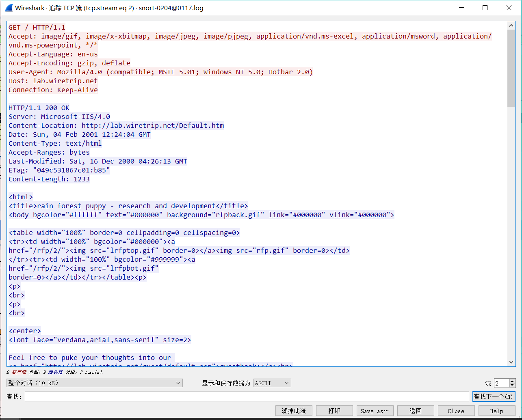Click the "Connection: Keep-Alive" line
This screenshot has width=522, height=420.
53,90
